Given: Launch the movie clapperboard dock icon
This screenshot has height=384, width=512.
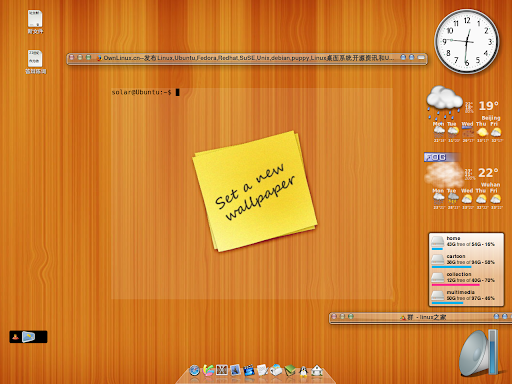Looking at the screenshot, I should (x=249, y=370).
